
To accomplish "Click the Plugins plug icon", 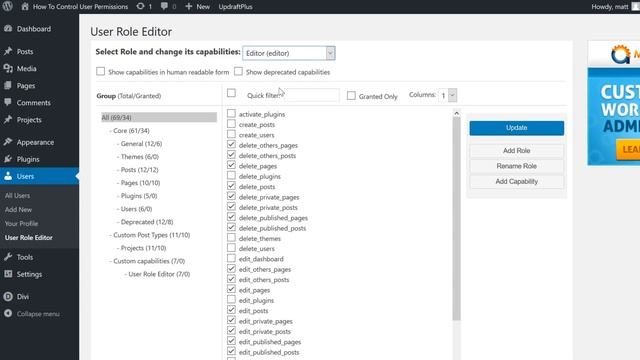I will pos(8,159).
